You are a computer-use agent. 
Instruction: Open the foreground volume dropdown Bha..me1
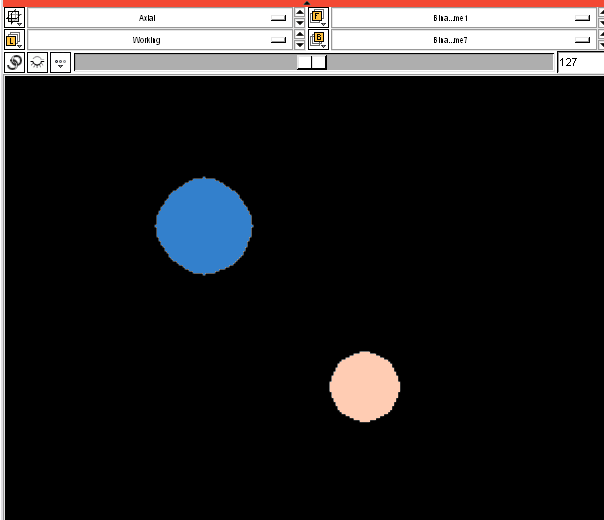pos(461,18)
